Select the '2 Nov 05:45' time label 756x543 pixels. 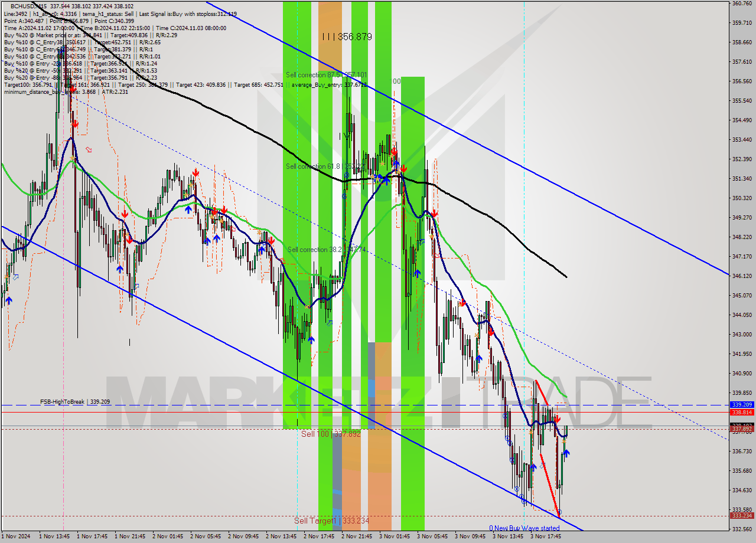point(206,537)
